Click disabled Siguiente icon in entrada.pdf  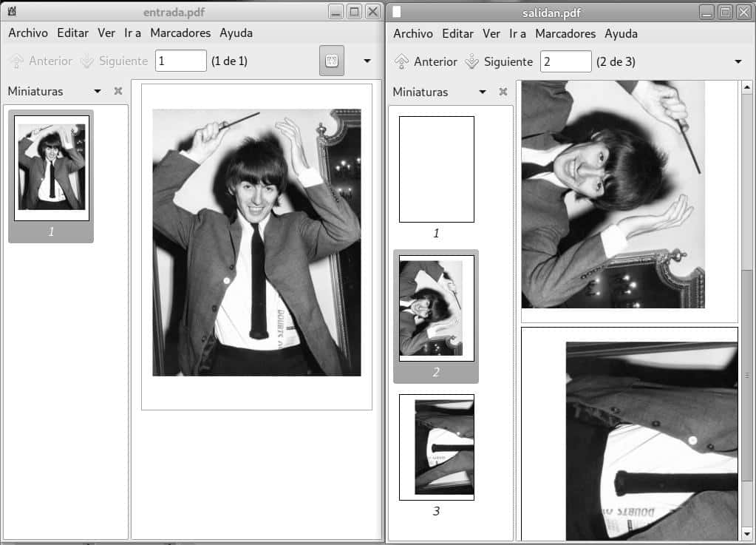(86, 61)
